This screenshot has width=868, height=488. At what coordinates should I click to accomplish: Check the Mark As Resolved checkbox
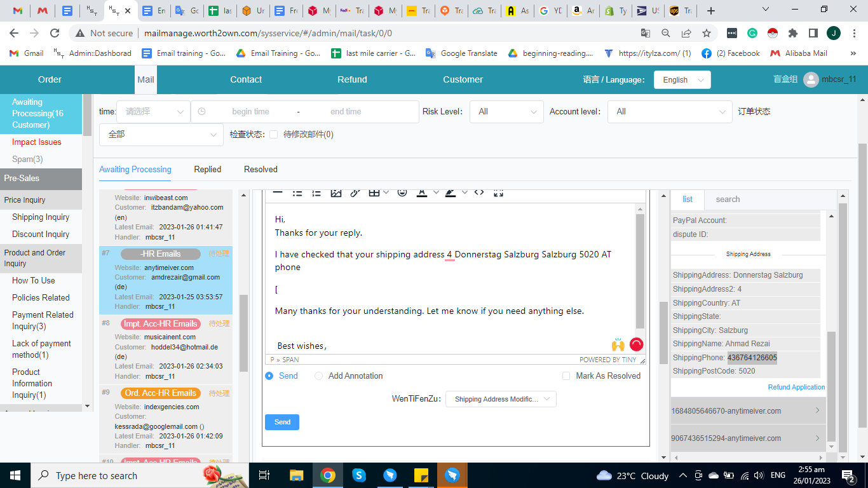[x=566, y=376]
